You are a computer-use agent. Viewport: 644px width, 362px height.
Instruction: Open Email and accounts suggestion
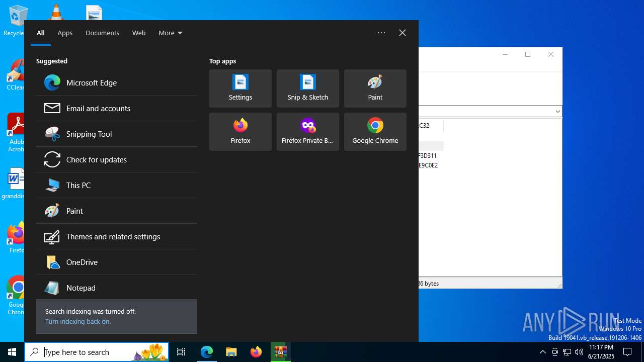click(x=117, y=108)
